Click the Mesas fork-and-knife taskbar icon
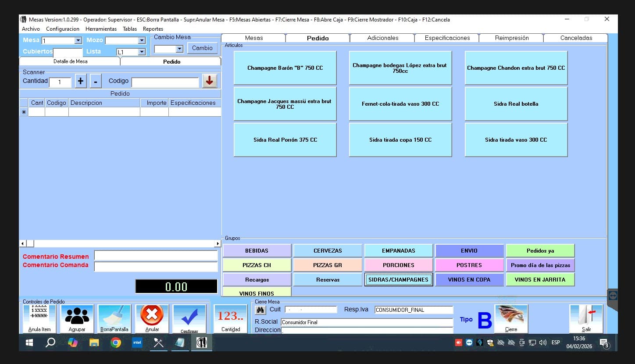Image resolution: width=635 pixels, height=364 pixels. 202,343
